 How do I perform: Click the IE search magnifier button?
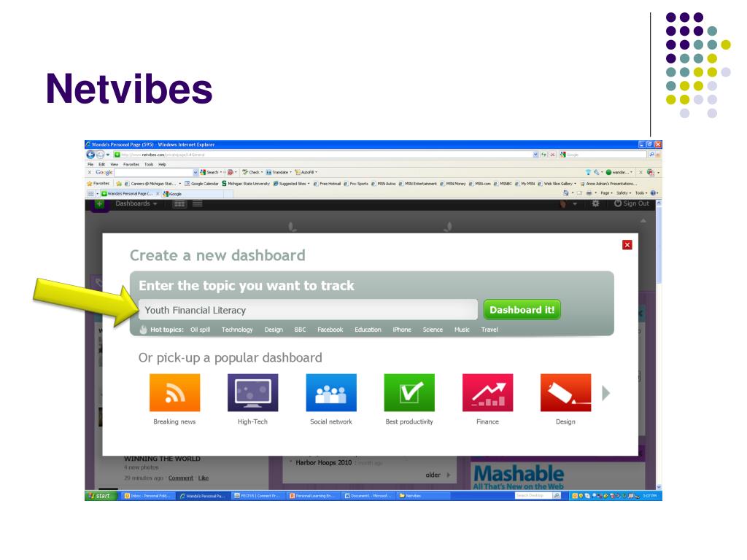651,155
